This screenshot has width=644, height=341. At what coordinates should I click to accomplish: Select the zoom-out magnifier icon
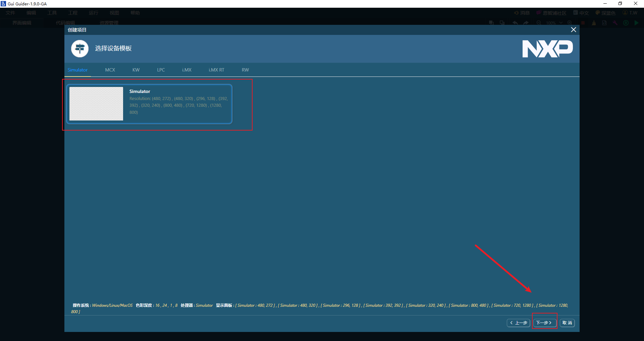(x=539, y=23)
